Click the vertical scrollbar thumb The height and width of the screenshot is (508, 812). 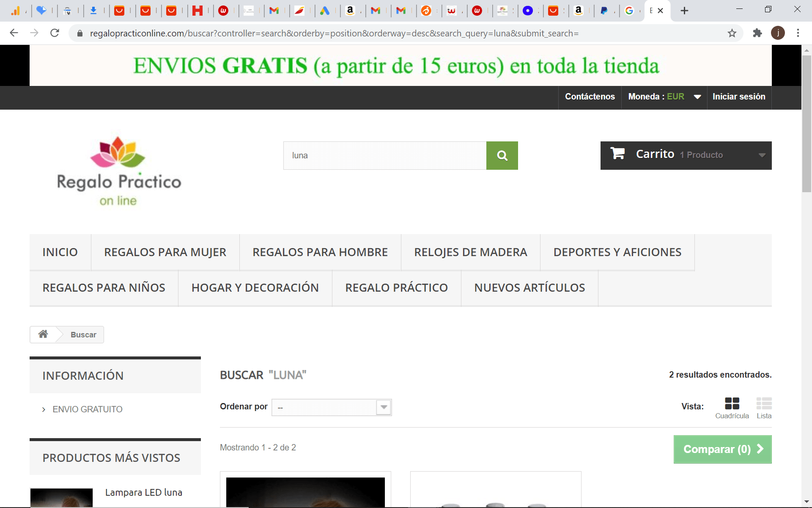coord(807,123)
